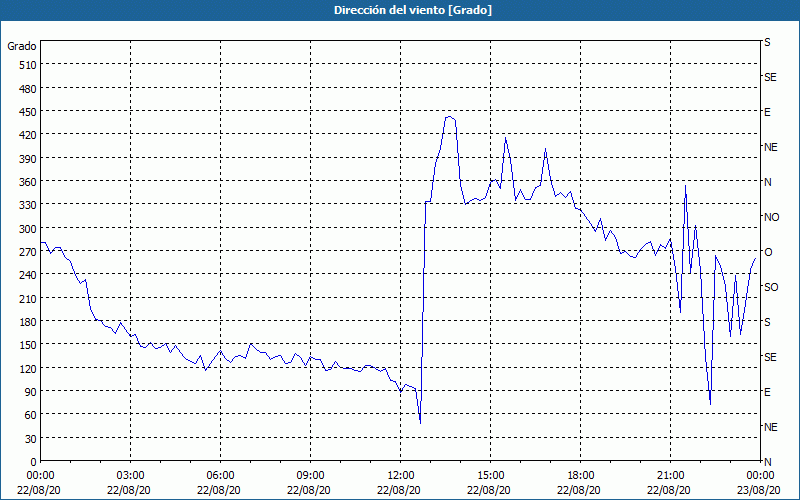This screenshot has width=800, height=500.
Task: Click the 210 degree axis label
Action: click(x=28, y=299)
